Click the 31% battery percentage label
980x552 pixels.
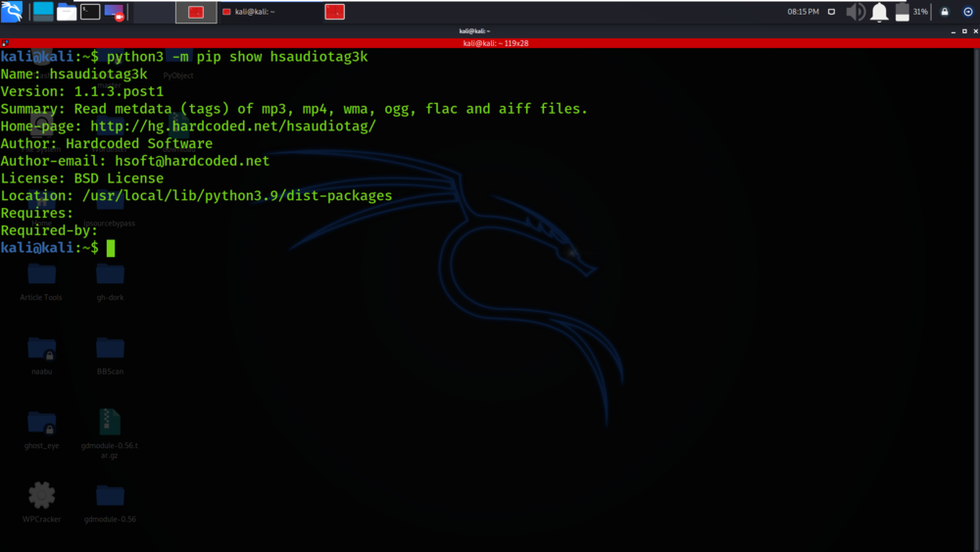(x=920, y=12)
